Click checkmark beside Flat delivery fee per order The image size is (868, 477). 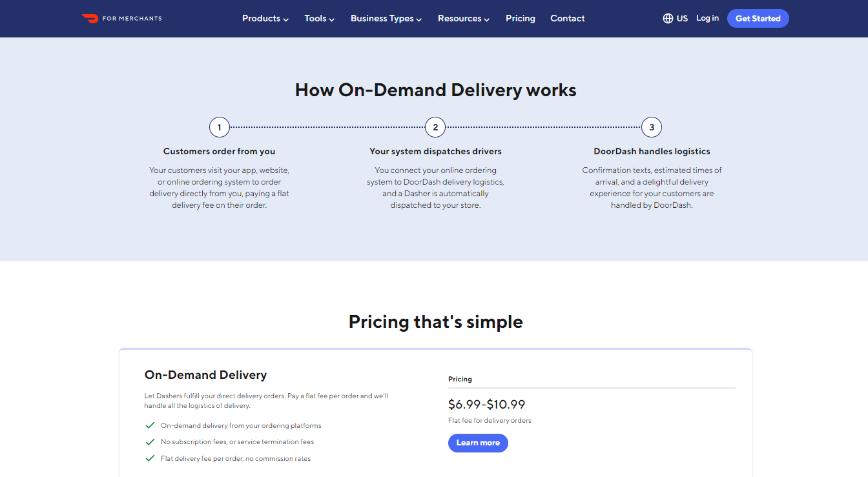(150, 458)
